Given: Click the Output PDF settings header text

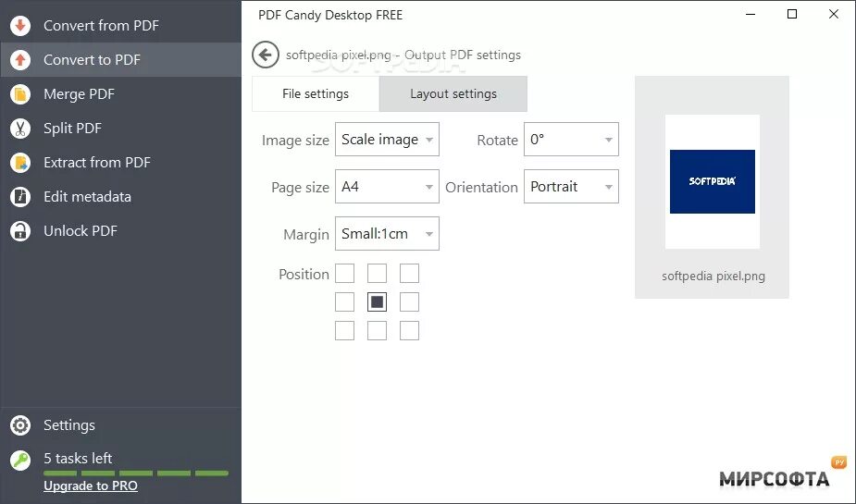Looking at the screenshot, I should pos(463,55).
